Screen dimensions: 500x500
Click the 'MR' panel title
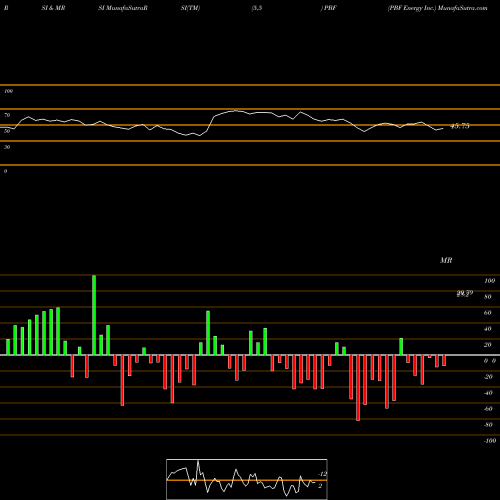coord(446,260)
